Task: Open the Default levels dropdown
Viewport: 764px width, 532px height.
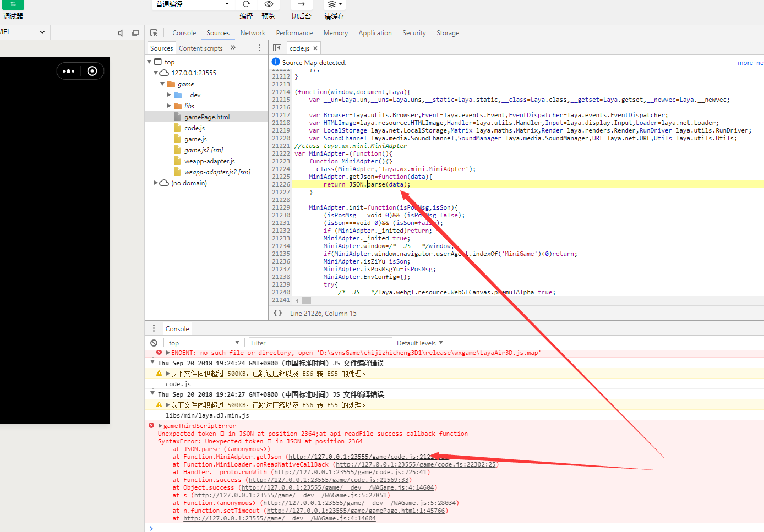Action: [419, 343]
